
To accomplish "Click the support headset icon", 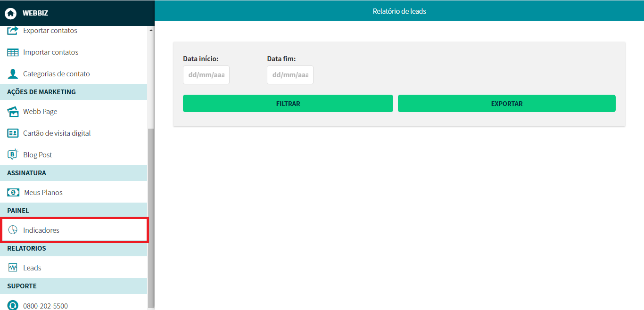I will [x=13, y=305].
